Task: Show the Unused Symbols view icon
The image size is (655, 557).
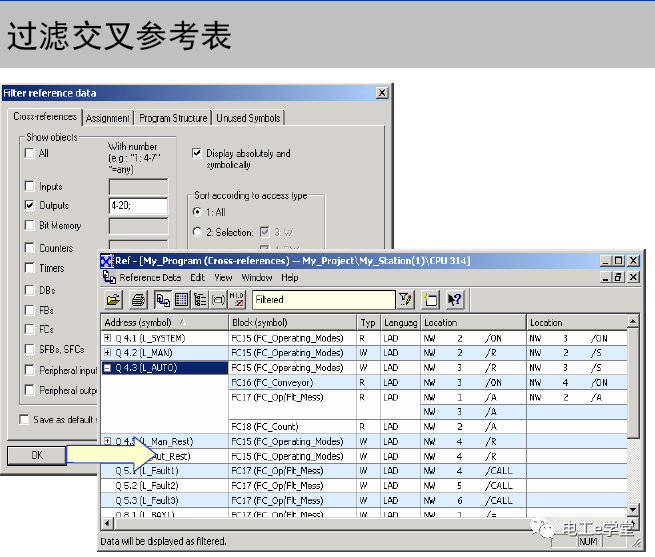Action: [218, 300]
